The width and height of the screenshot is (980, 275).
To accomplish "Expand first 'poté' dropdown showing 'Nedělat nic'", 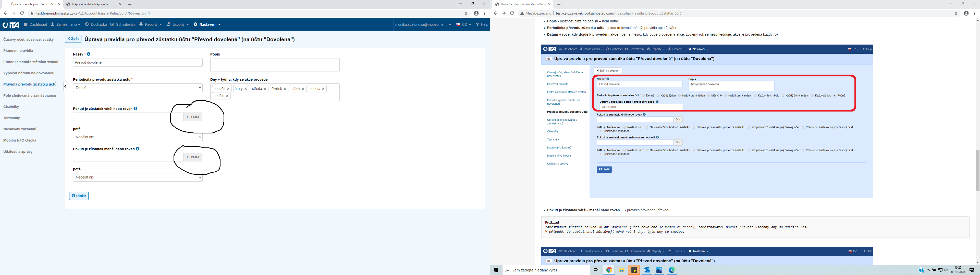I will [x=138, y=137].
